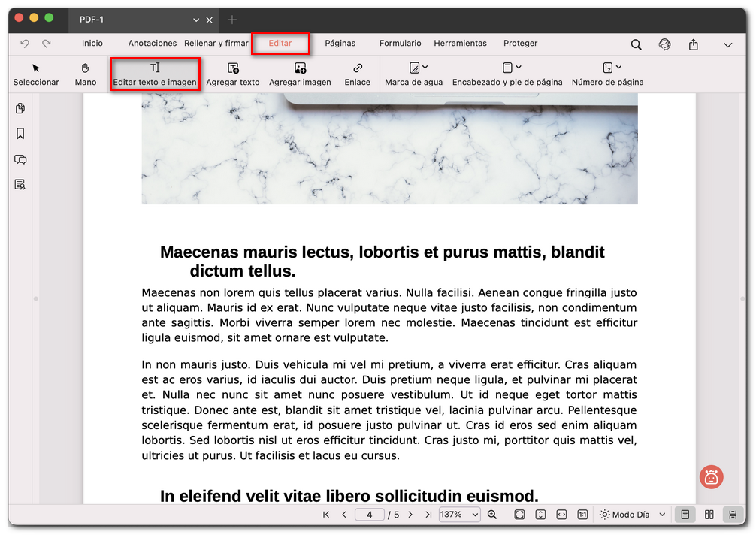756x535 pixels.
Task: Click the Editar texto e imagen button
Action: (x=155, y=73)
